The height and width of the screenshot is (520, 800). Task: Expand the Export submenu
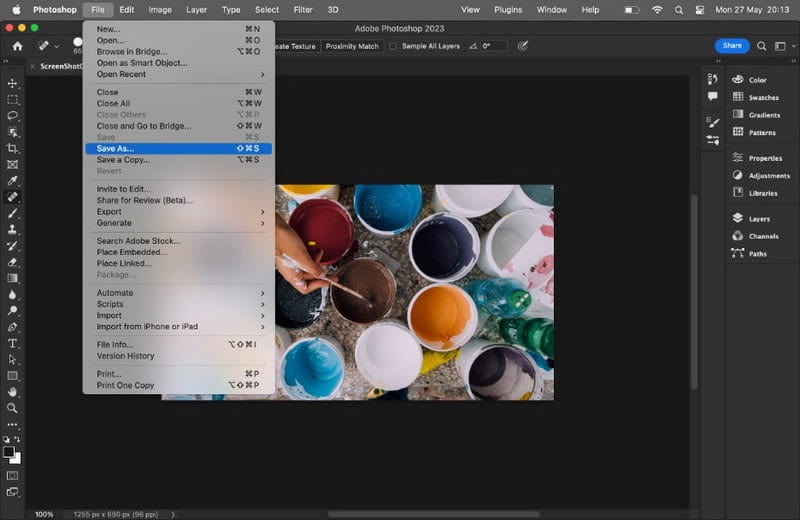click(x=179, y=212)
